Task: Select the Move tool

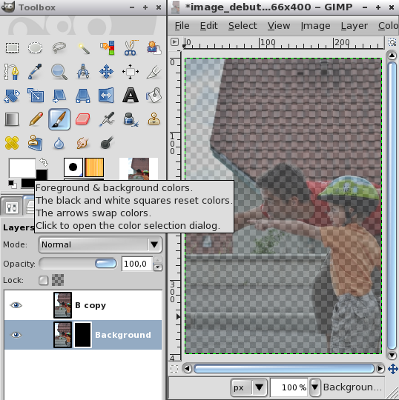Action: coord(107,72)
